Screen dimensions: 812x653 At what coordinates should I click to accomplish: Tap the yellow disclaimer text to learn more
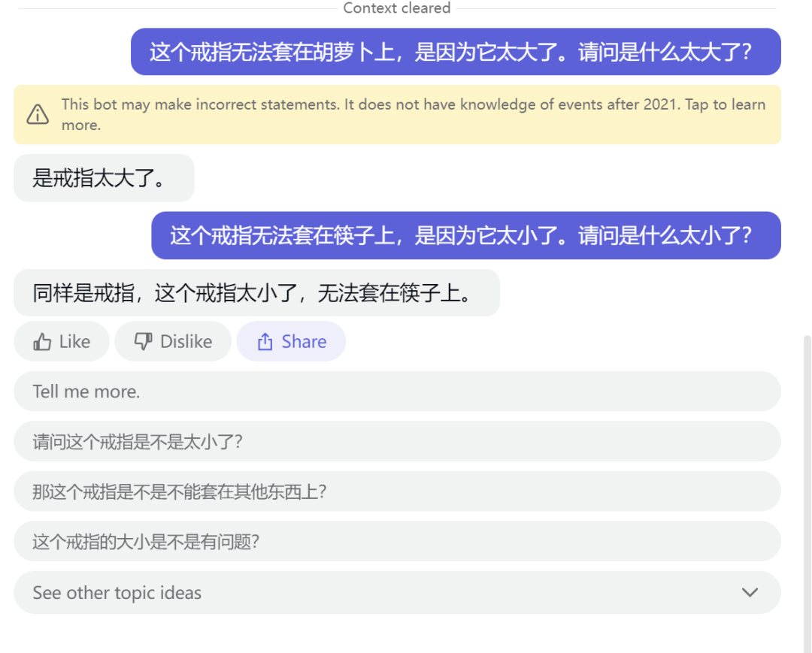[x=413, y=114]
